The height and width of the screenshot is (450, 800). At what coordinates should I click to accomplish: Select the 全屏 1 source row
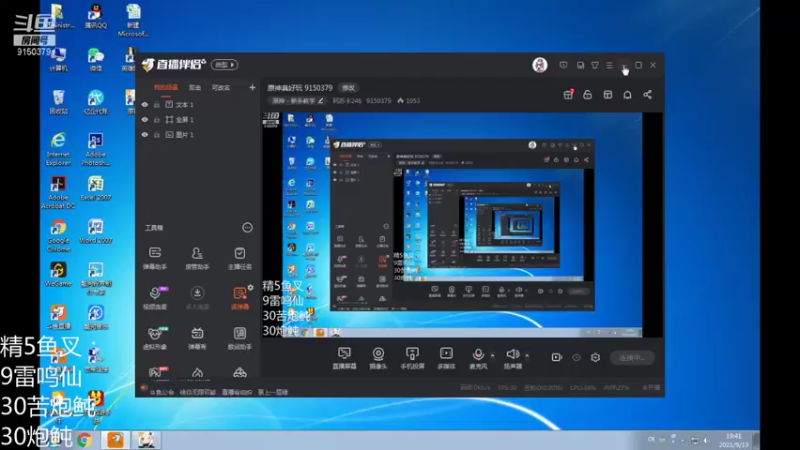coord(198,119)
